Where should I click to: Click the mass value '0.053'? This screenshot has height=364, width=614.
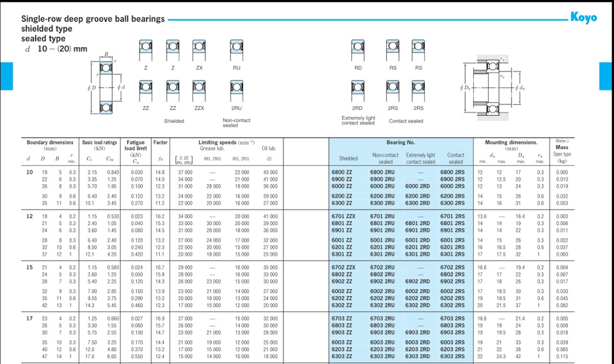tap(562, 203)
